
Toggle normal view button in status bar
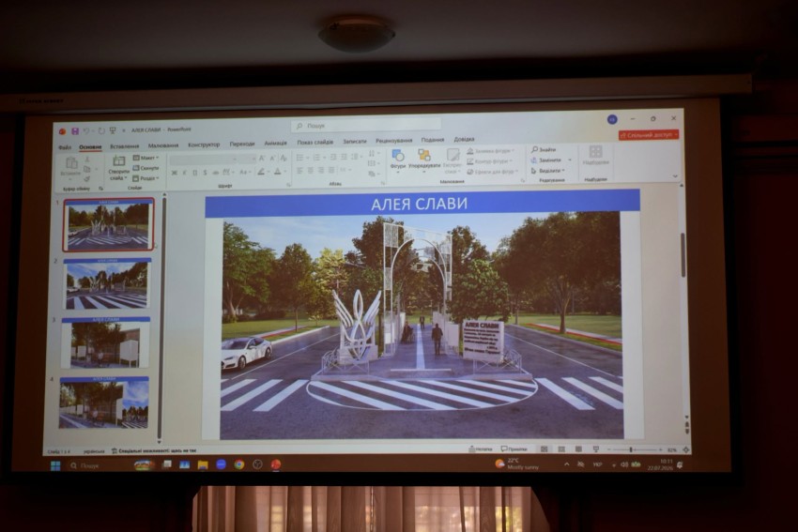(544, 449)
